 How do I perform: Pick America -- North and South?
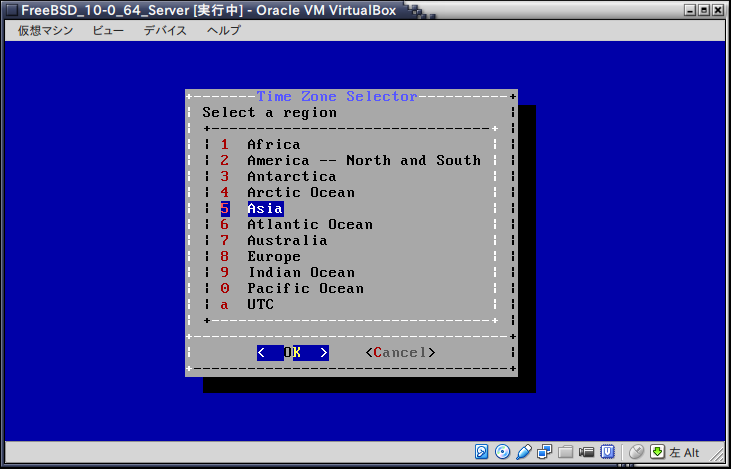[363, 161]
